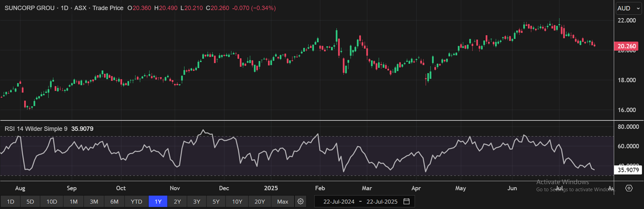Click the calendar icon beside date range
The image size is (644, 209).
tap(407, 201)
